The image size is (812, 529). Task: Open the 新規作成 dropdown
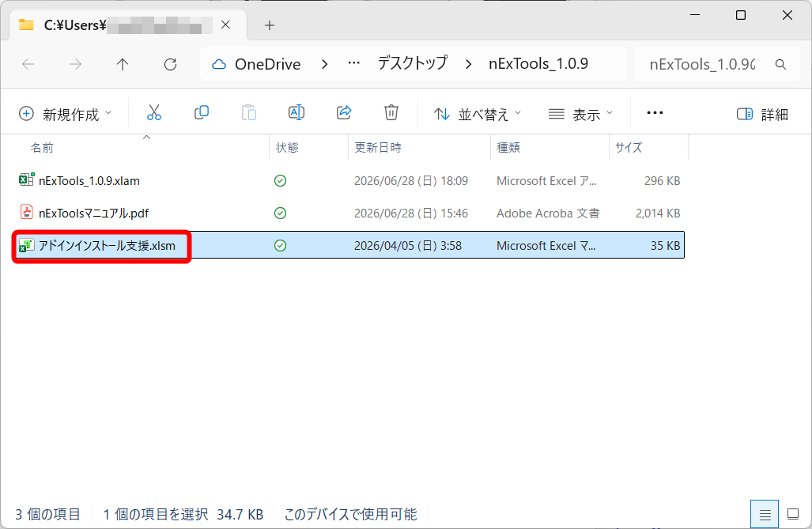(65, 114)
